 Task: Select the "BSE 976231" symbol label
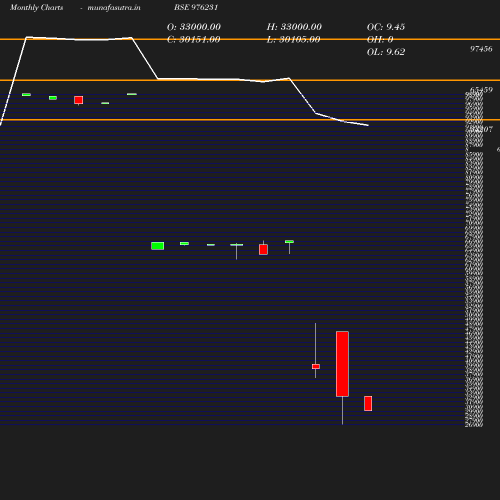click(x=196, y=7)
